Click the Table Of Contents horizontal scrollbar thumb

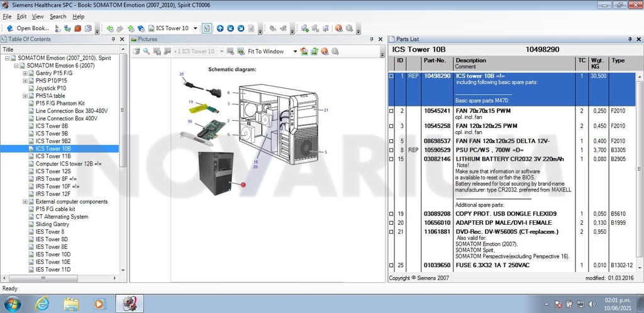click(x=43, y=278)
